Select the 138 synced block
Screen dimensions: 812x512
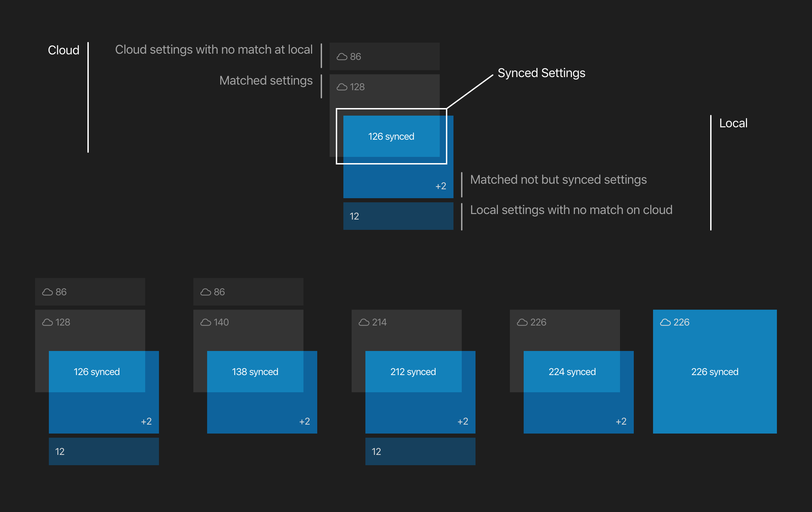(255, 372)
